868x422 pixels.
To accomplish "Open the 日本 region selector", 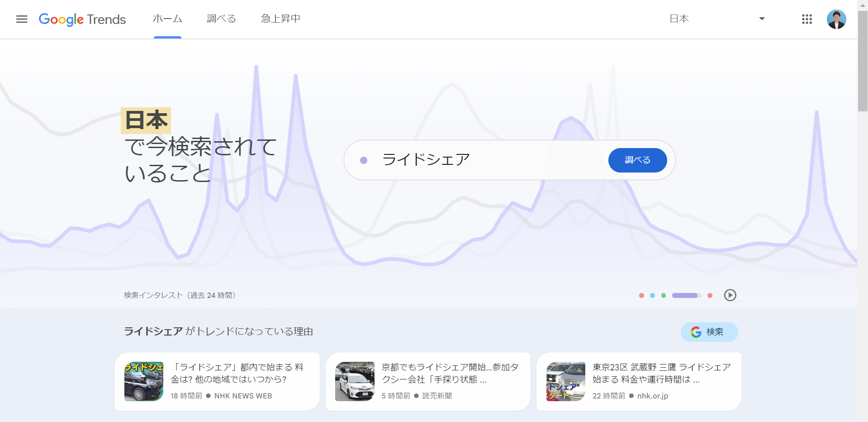I will coord(717,19).
